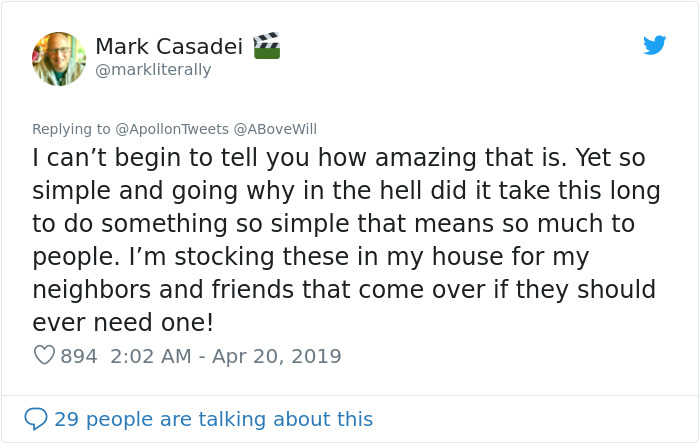
Task: Click the 894 likes count
Action: (79, 356)
